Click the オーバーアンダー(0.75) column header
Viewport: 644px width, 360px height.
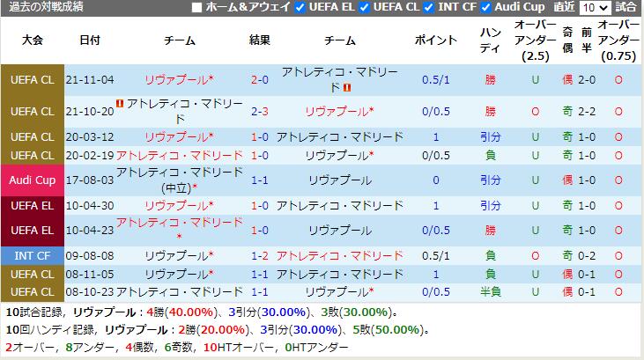click(x=618, y=40)
